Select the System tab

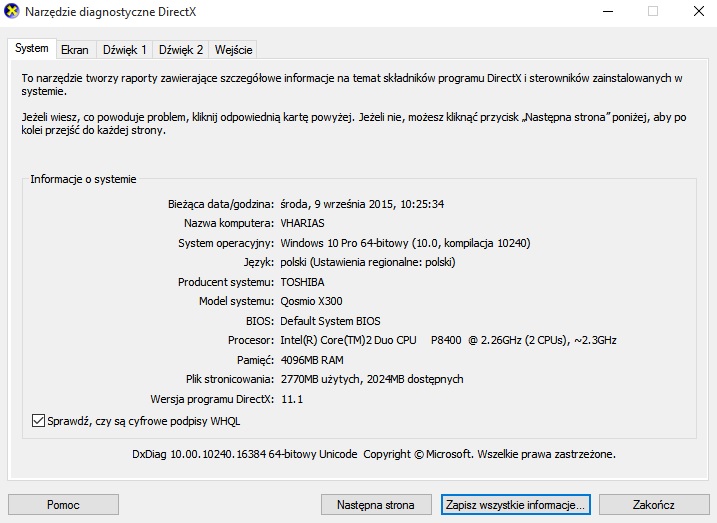(x=32, y=48)
